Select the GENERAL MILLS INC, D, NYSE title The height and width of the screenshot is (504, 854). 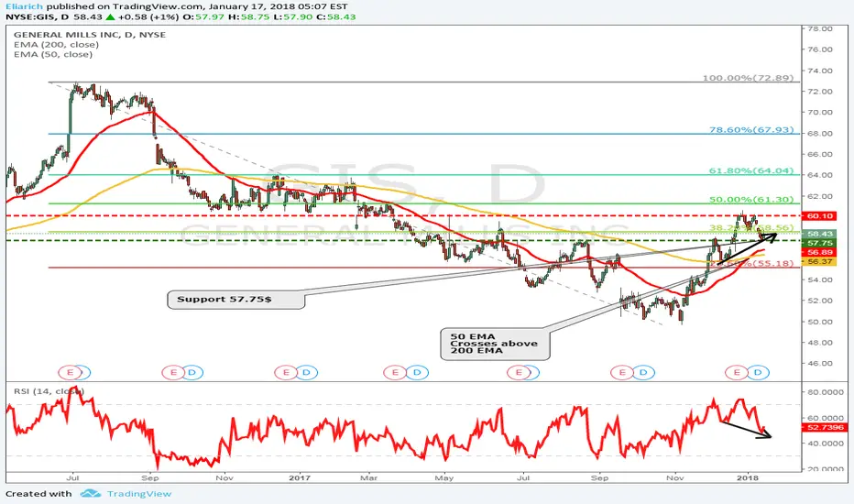pyautogui.click(x=90, y=34)
